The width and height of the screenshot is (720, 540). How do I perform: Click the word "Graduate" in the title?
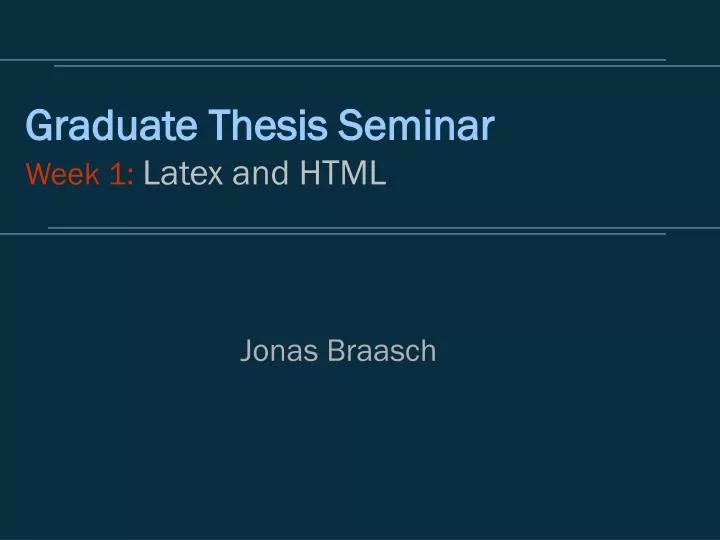[x=112, y=126]
